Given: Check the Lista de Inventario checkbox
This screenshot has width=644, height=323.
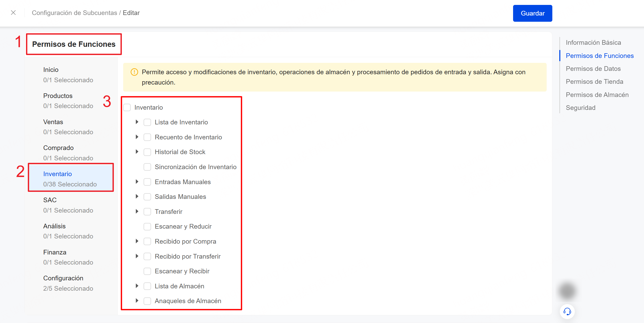Looking at the screenshot, I should point(147,122).
